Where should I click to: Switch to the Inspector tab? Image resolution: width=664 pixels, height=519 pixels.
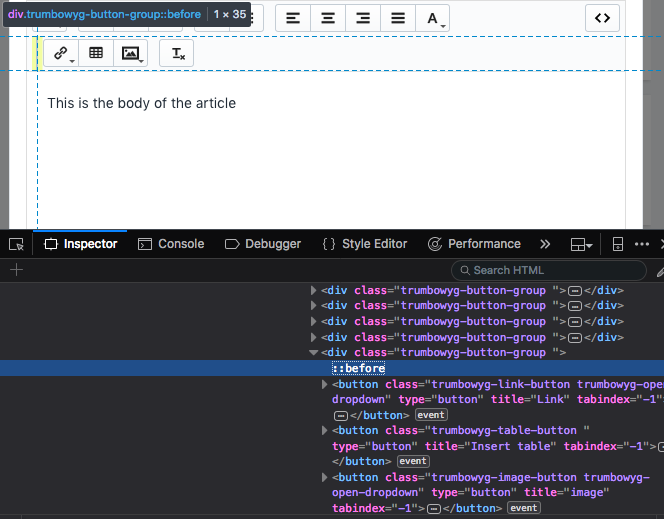pos(80,244)
